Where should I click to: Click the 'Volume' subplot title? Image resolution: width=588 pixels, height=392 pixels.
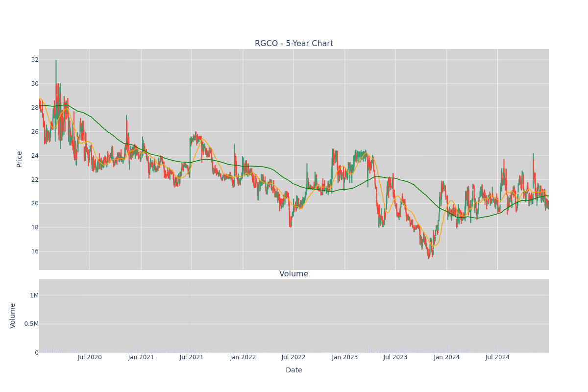294,274
